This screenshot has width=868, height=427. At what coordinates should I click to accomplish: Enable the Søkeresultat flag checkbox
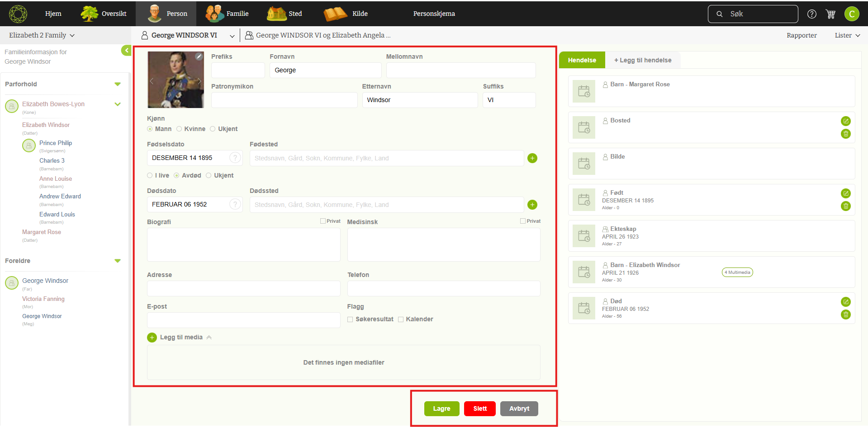[350, 319]
